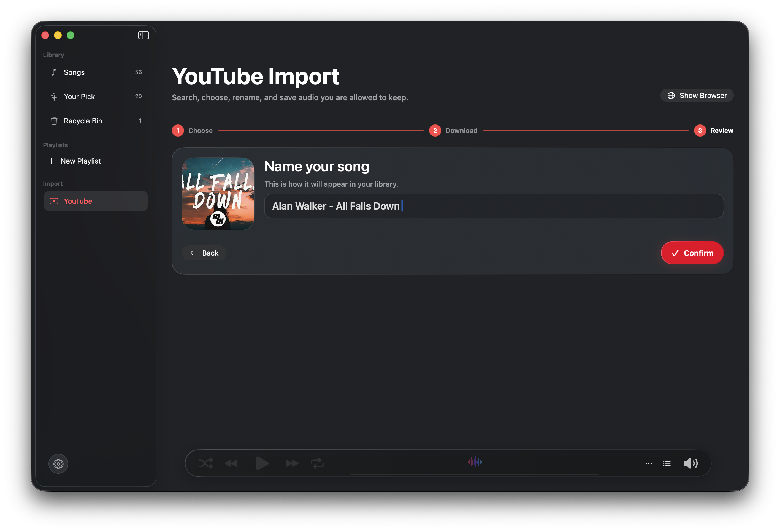This screenshot has width=780, height=532.
Task: Toggle shuffle playback
Action: click(x=206, y=463)
